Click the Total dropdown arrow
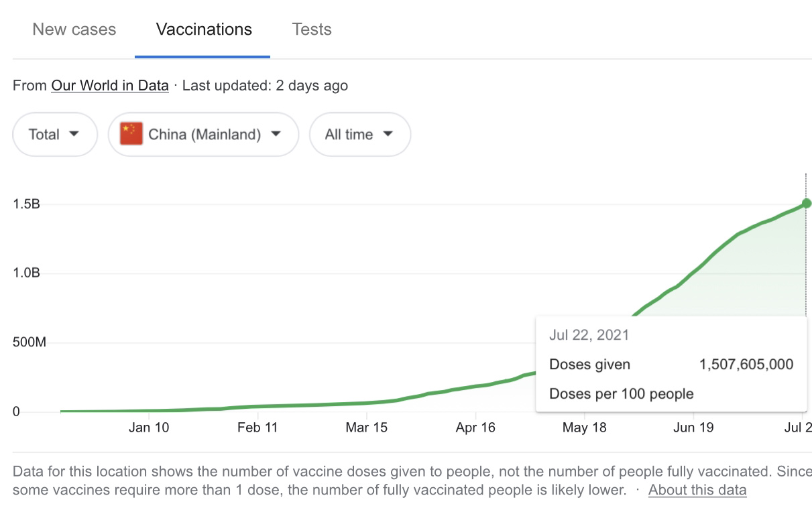Image resolution: width=812 pixels, height=512 pixels. click(74, 134)
